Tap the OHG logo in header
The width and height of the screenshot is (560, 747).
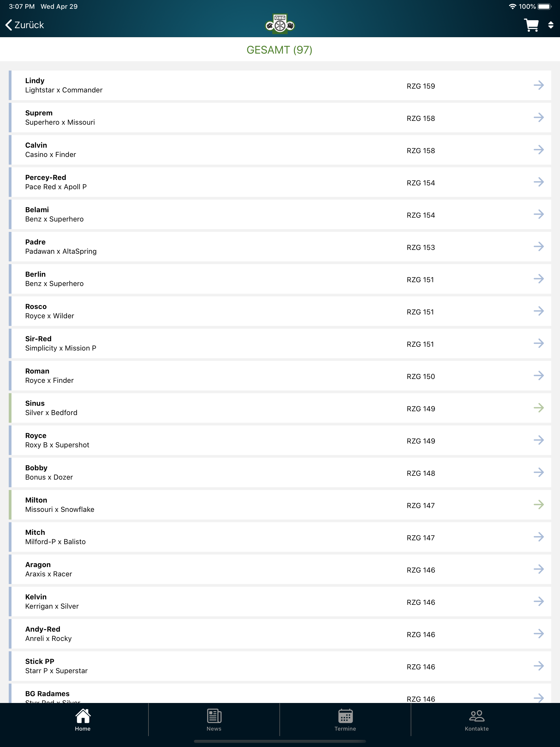click(280, 24)
